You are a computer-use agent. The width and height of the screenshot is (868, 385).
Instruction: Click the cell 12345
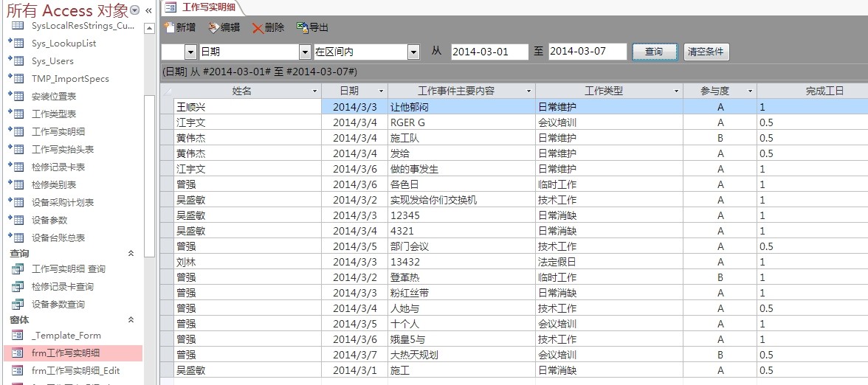[x=462, y=215]
